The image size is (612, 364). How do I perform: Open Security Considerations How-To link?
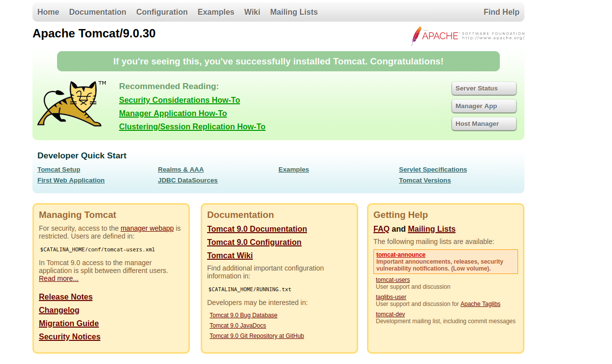[180, 100]
